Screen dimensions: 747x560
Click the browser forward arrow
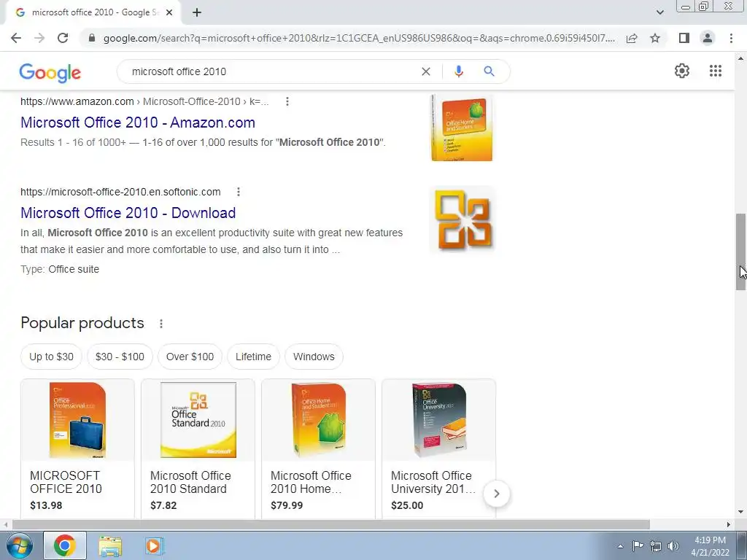pos(39,38)
